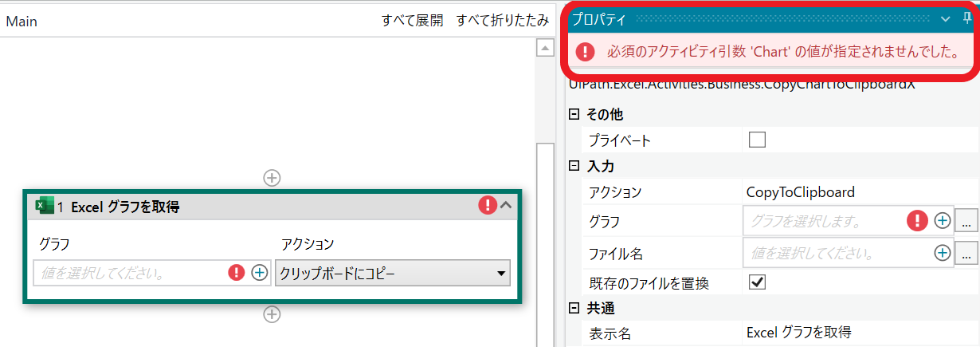
Task: Click the CopyToClipboard アクション value
Action: tap(800, 192)
